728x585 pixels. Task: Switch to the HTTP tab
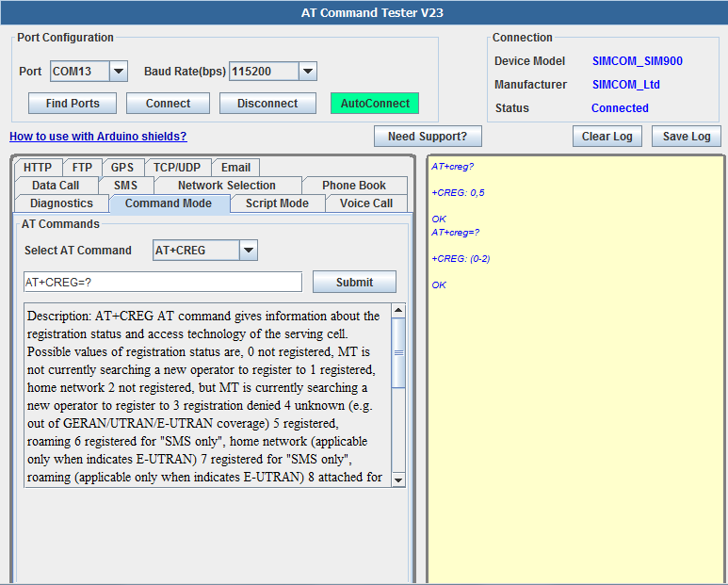point(38,167)
